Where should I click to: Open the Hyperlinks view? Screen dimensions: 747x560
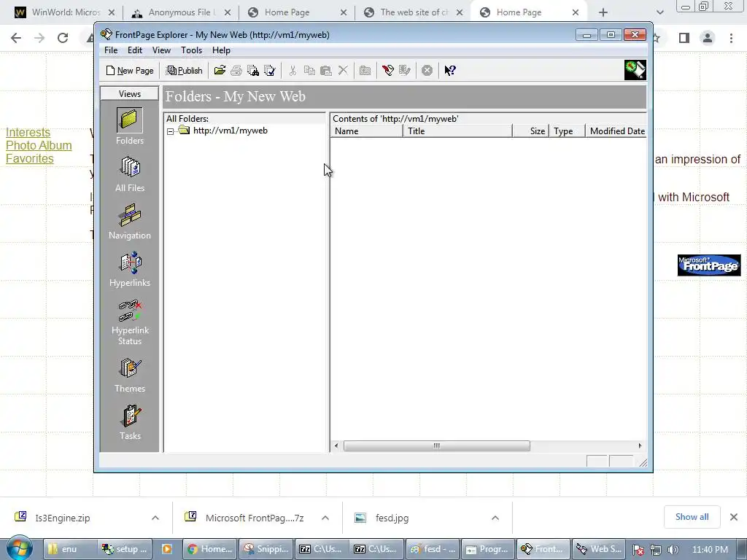pyautogui.click(x=130, y=269)
